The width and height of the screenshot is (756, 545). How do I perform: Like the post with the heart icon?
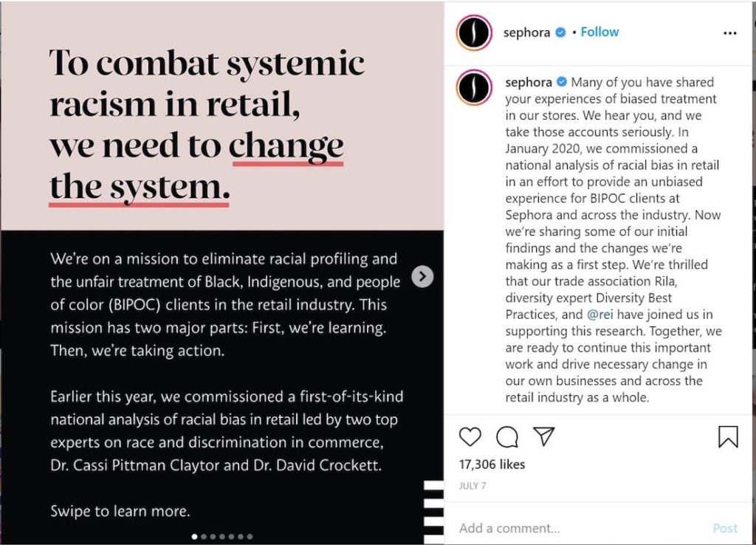[470, 437]
